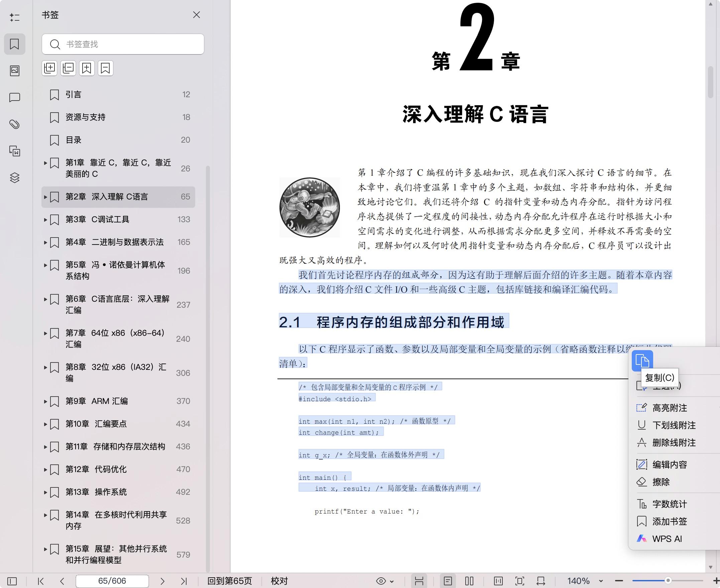
Task: Choose 下划线附注 from context menu
Action: pos(674,425)
